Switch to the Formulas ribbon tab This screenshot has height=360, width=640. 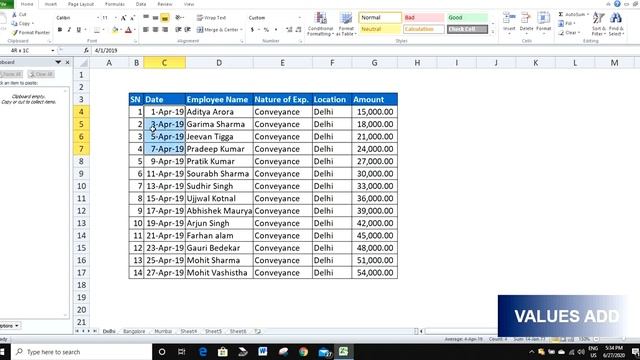click(115, 4)
